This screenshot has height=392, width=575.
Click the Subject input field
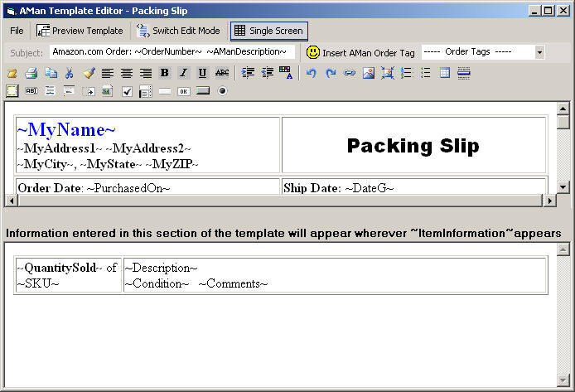point(172,52)
